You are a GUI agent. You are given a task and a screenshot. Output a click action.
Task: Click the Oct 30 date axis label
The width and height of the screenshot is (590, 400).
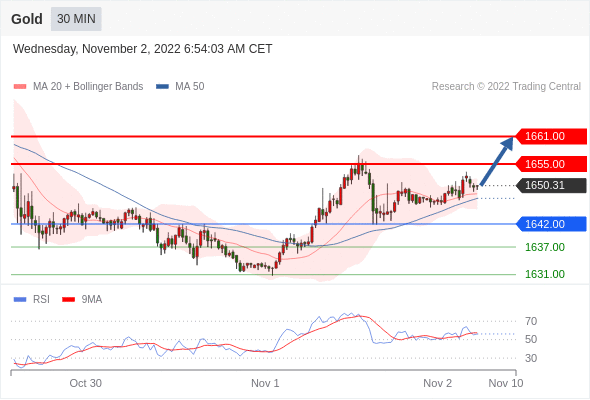click(x=85, y=383)
